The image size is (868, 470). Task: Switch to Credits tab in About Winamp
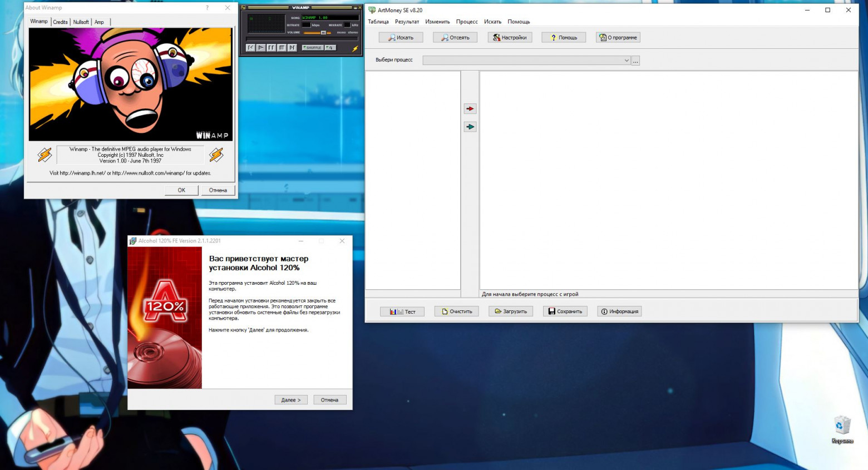tap(61, 22)
